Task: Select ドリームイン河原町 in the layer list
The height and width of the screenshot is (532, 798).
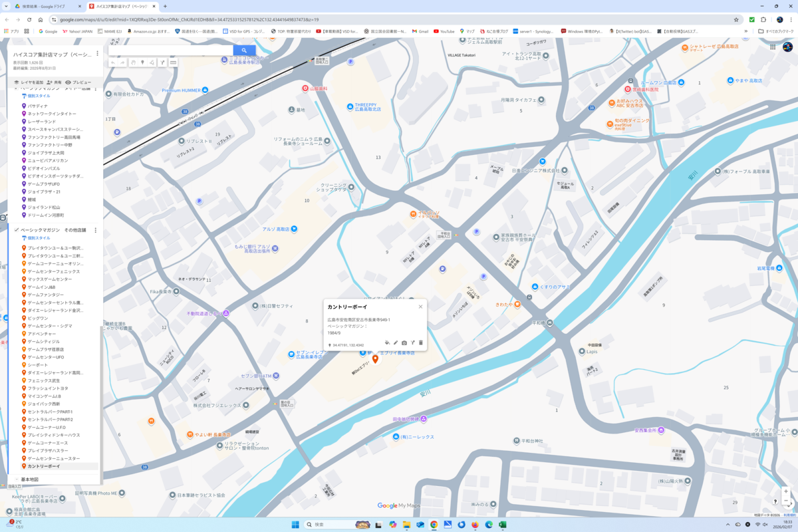Action: (x=46, y=215)
